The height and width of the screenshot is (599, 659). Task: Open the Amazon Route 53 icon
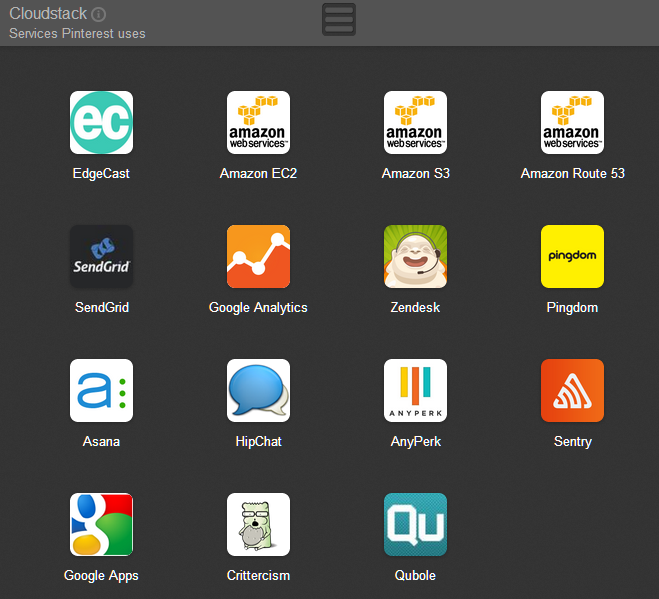pyautogui.click(x=572, y=122)
